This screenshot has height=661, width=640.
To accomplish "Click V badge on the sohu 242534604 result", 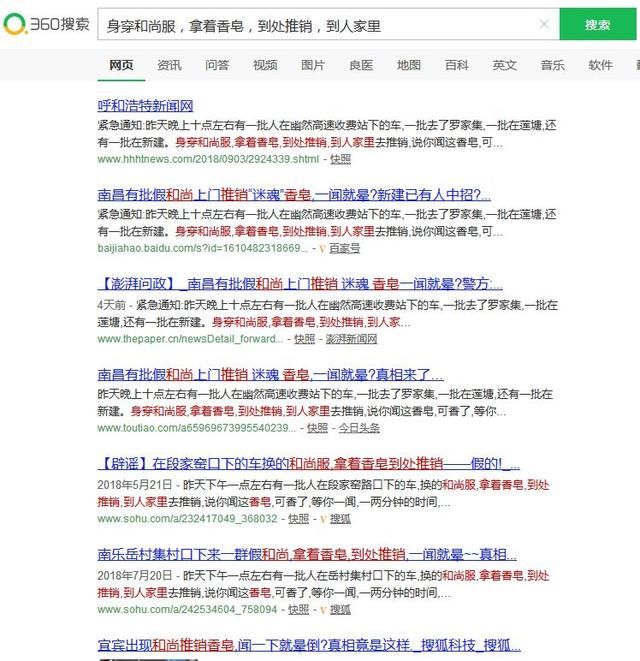I will tap(323, 610).
